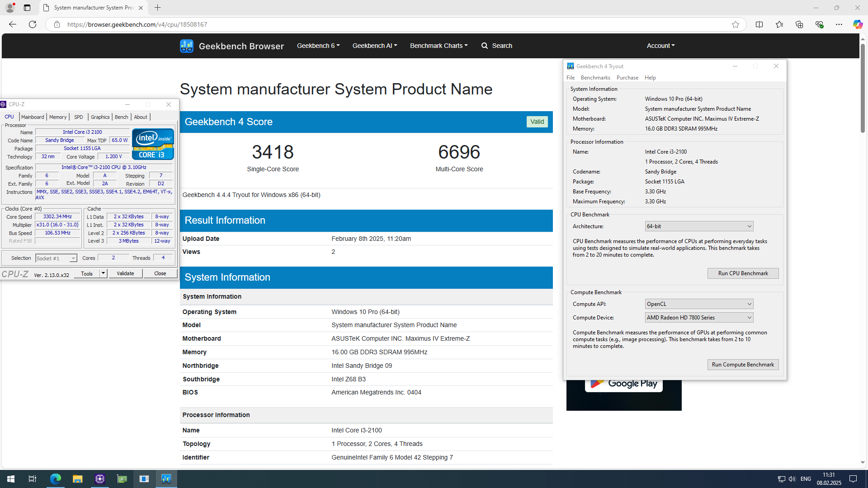Click the Valid badge on score header
The width and height of the screenshot is (868, 488).
(x=537, y=122)
